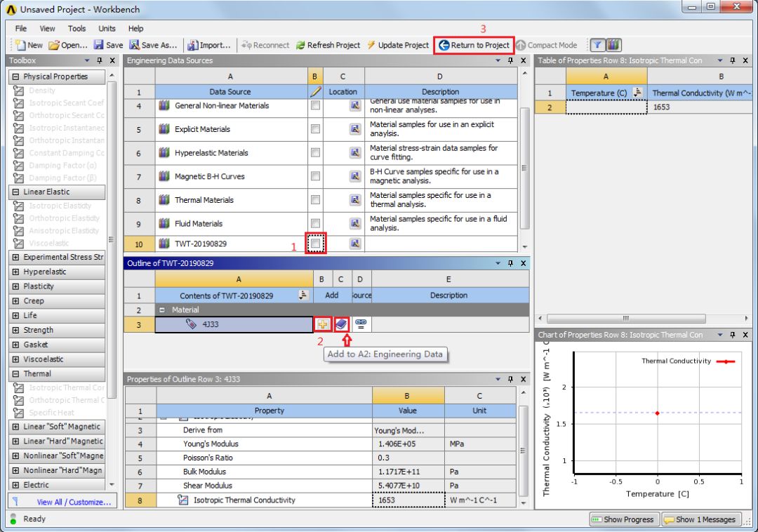
Task: Click Show Progress button
Action: [x=624, y=519]
